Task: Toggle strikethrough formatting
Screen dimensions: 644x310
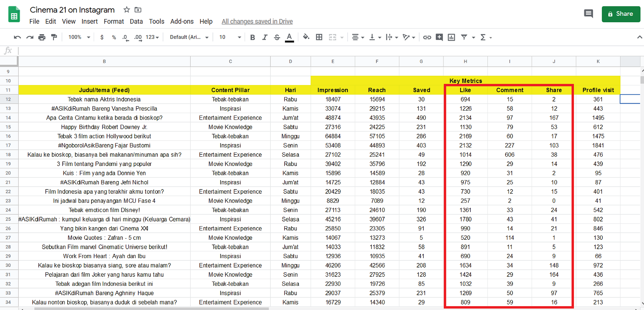Action: coord(277,37)
